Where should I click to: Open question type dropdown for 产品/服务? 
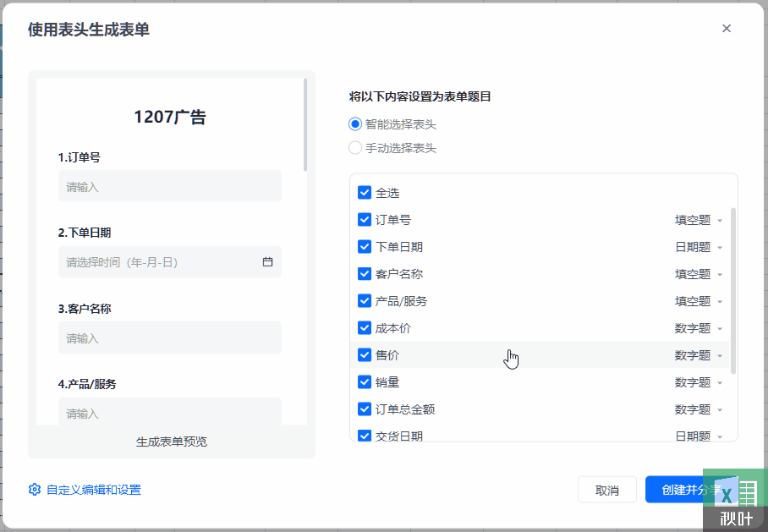click(x=699, y=301)
